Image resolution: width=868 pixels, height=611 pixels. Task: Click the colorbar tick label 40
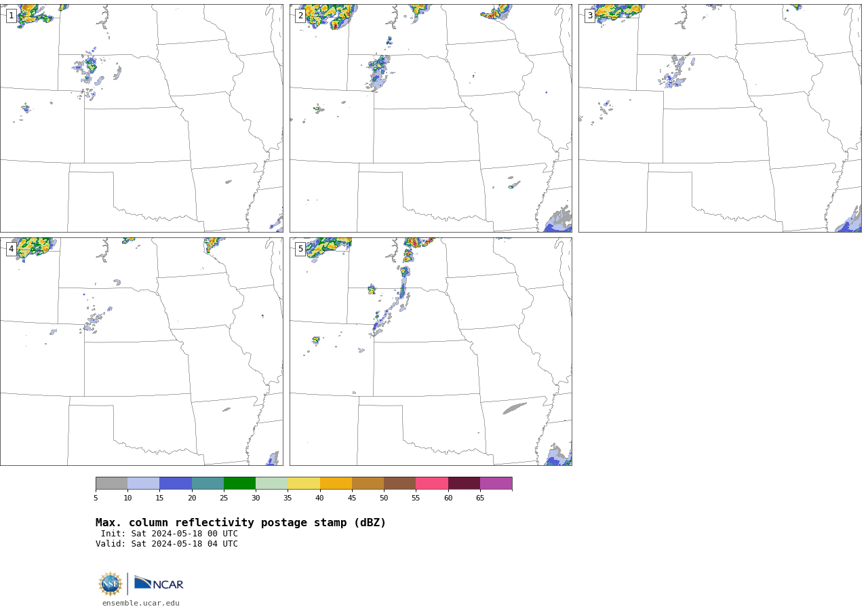pos(319,498)
